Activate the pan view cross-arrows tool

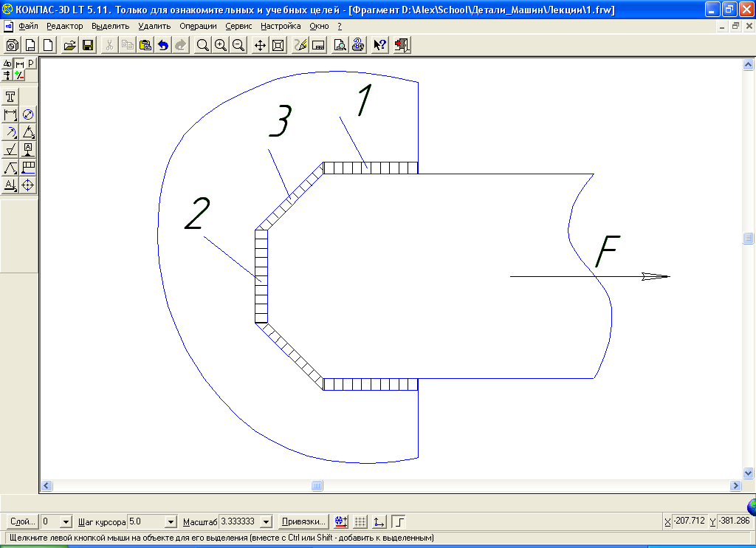[261, 45]
